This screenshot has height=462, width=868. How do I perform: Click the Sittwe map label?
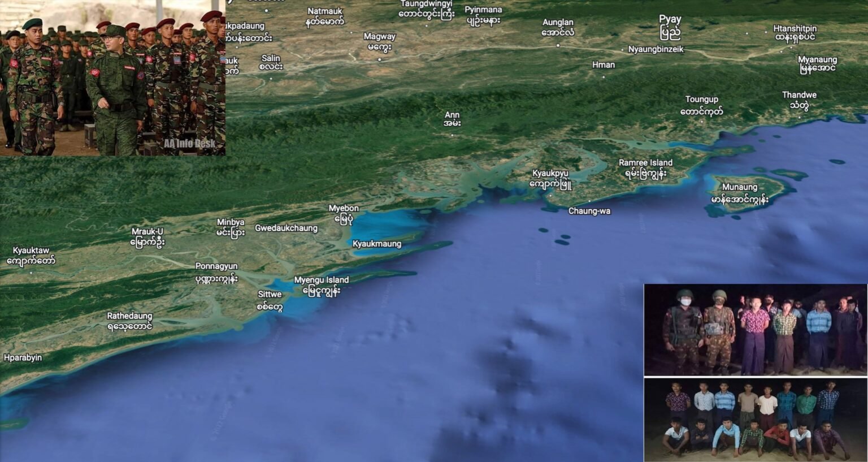click(270, 300)
